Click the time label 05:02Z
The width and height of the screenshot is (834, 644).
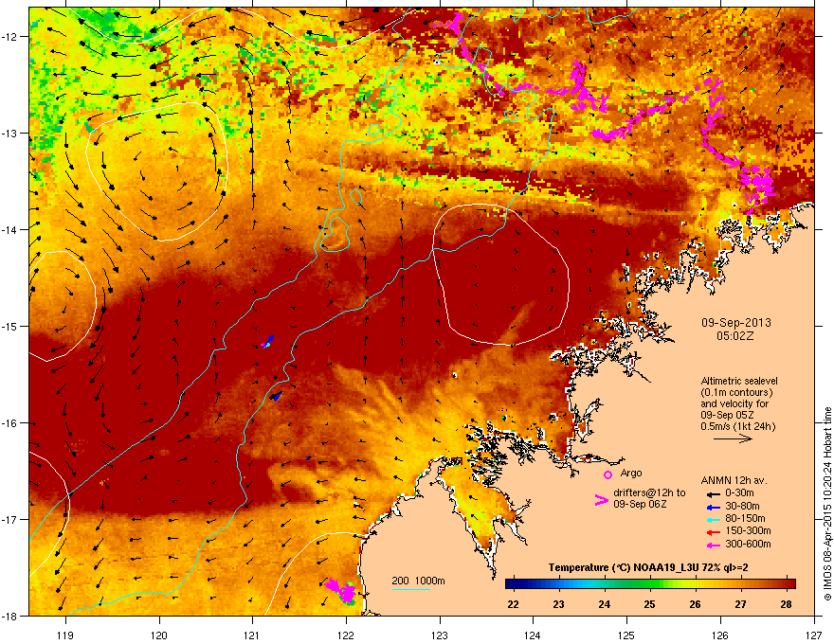[x=735, y=336]
